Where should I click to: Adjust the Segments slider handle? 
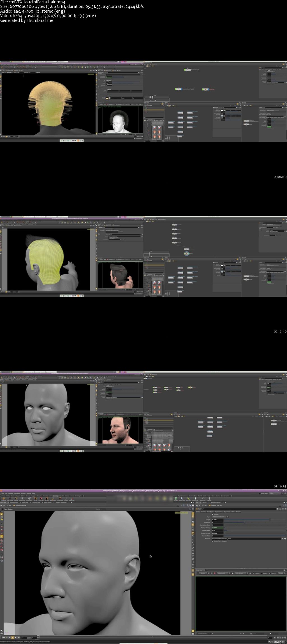pyautogui.click(x=245, y=522)
